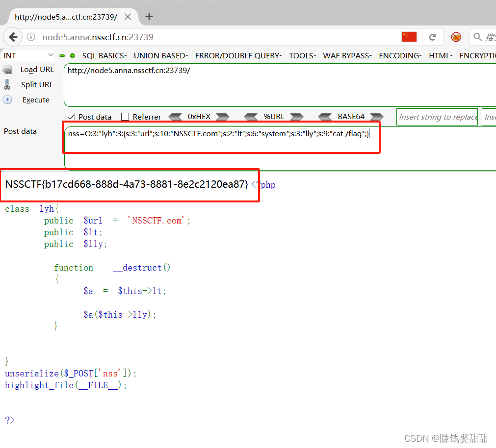Click the China flag icon in address bar
The width and height of the screenshot is (496, 448).
coord(409,37)
